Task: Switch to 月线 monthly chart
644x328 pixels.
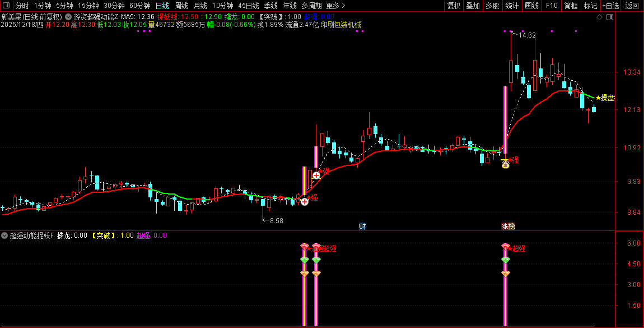Action: click(x=200, y=6)
